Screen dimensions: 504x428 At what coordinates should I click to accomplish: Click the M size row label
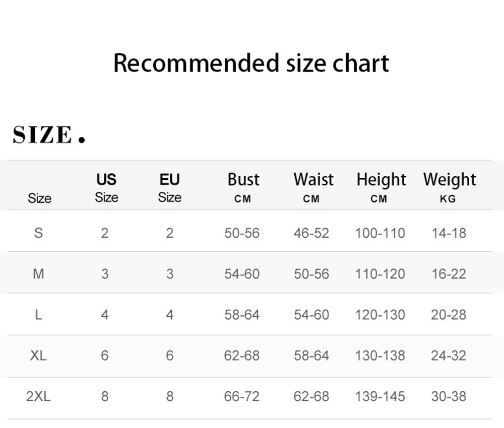(38, 274)
